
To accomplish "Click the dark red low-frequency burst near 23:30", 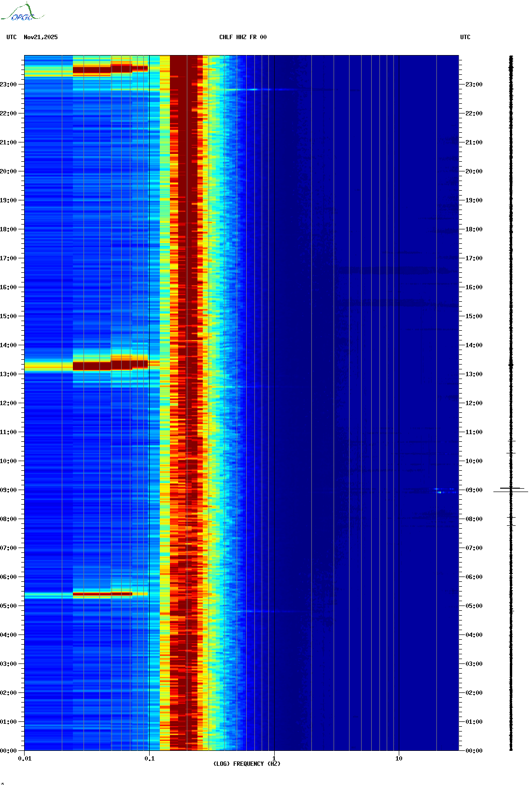I will [101, 70].
